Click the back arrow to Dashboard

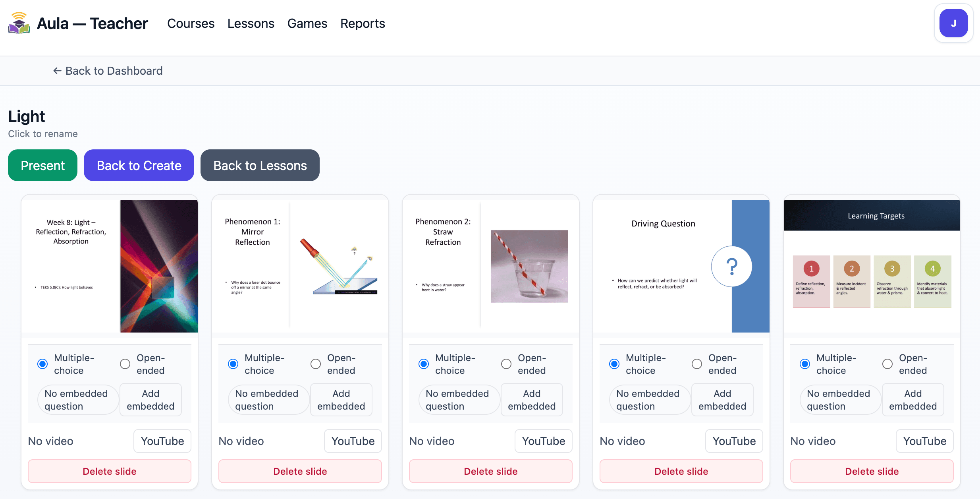tap(57, 70)
